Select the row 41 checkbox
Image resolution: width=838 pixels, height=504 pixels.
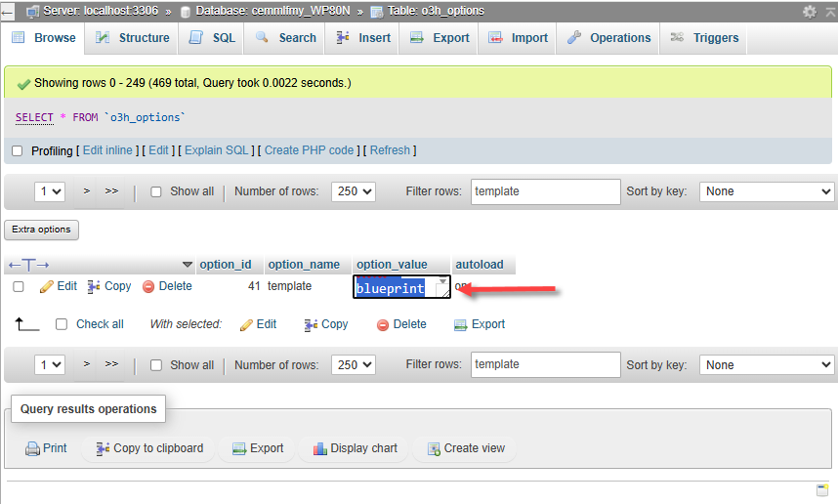coord(19,286)
